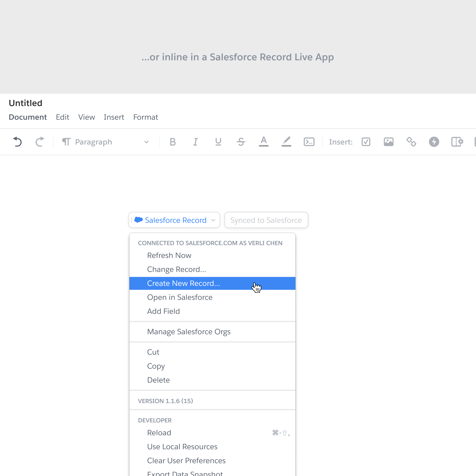This screenshot has width=476, height=476.
Task: Insert a column via toolbar icon
Action: pyautogui.click(x=457, y=142)
